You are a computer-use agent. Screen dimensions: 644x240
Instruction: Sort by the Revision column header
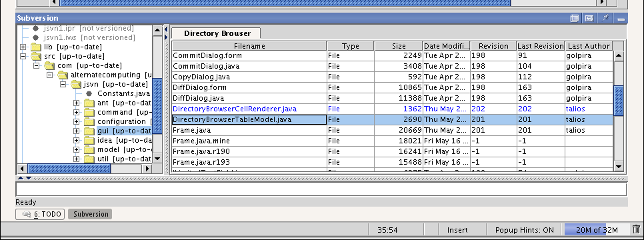pyautogui.click(x=493, y=46)
